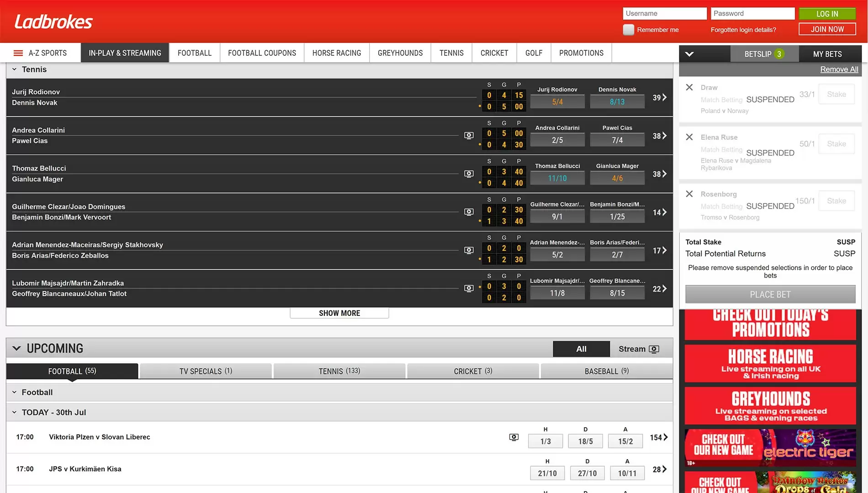Open the TENNIS menu item
Screen dimensions: 868x493
click(451, 53)
